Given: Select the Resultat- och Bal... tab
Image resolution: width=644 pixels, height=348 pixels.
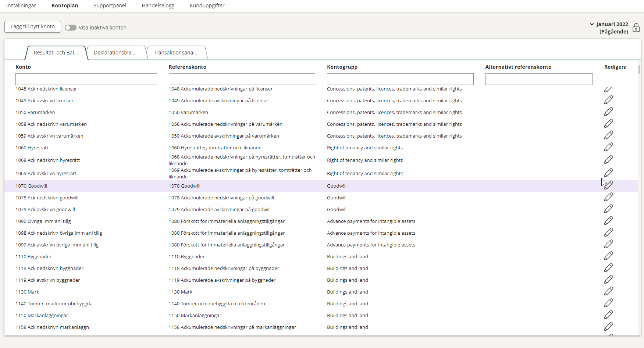Looking at the screenshot, I should [x=56, y=53].
